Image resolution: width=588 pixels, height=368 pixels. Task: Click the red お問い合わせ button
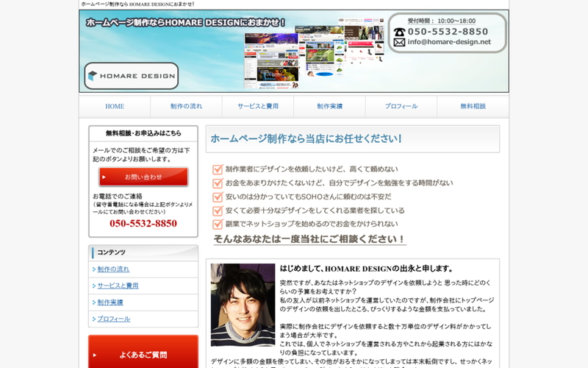pos(143,177)
